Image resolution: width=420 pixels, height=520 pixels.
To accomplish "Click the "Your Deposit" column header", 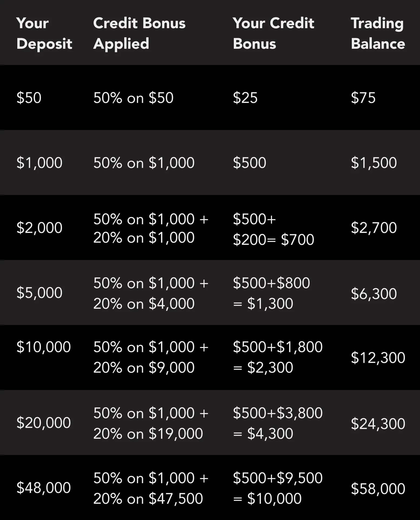I will tap(44, 33).
